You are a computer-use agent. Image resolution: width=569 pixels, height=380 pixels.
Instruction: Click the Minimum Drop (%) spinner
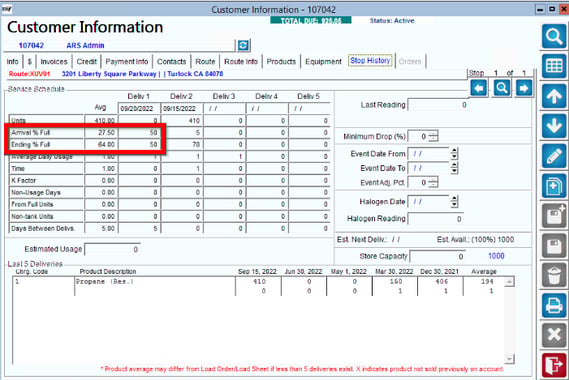coord(433,136)
